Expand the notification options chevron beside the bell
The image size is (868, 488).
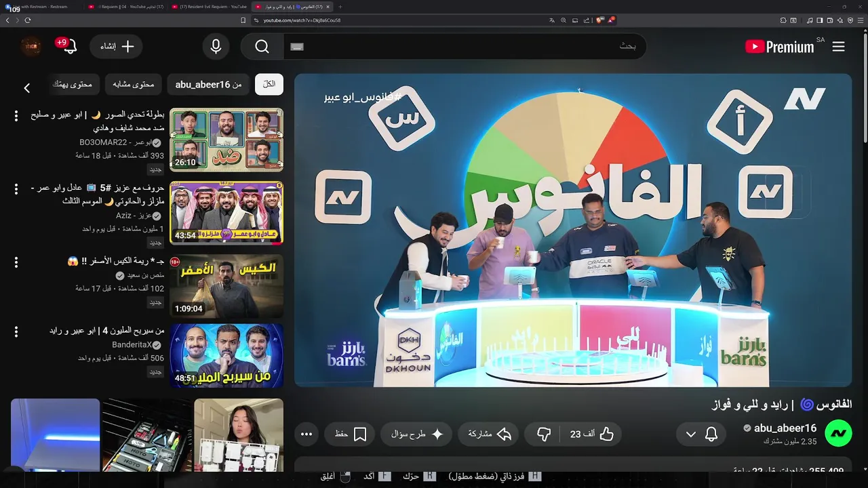(691, 434)
